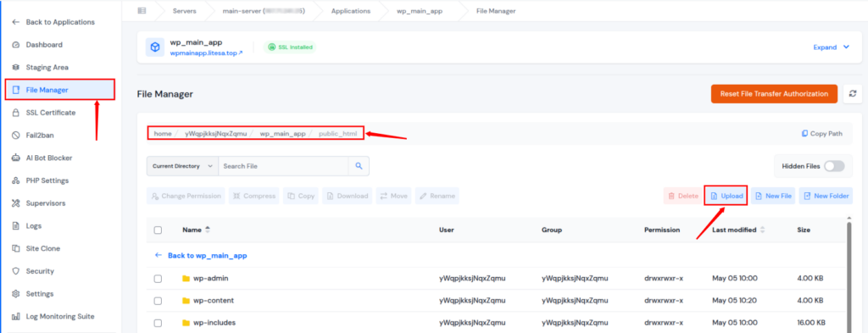Click Copy Path button
The height and width of the screenshot is (333, 868).
pos(822,133)
